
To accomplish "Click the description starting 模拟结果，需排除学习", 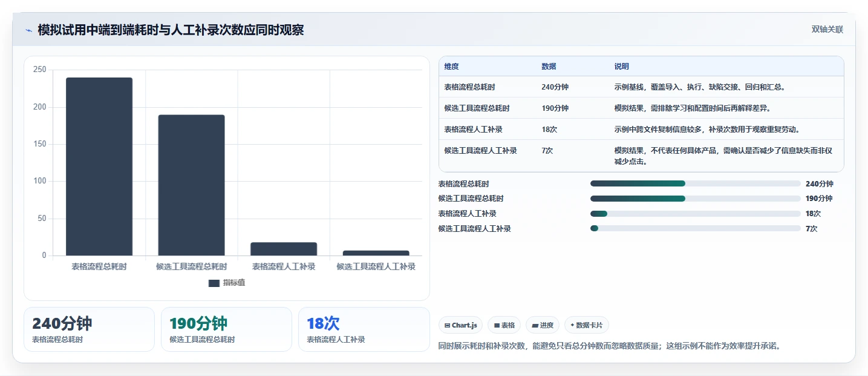I will tap(693, 108).
